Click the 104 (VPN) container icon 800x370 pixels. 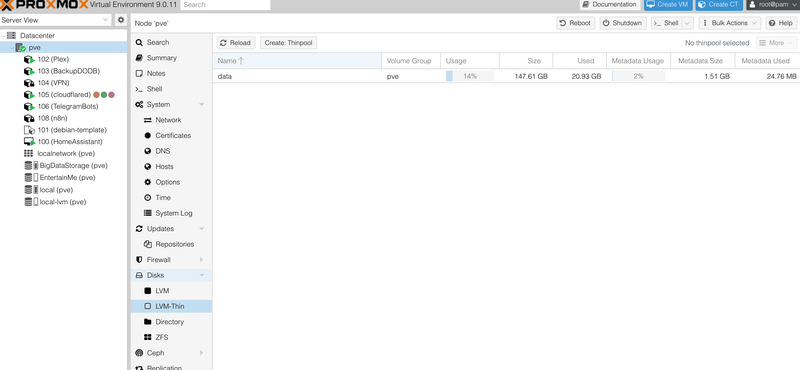(29, 83)
